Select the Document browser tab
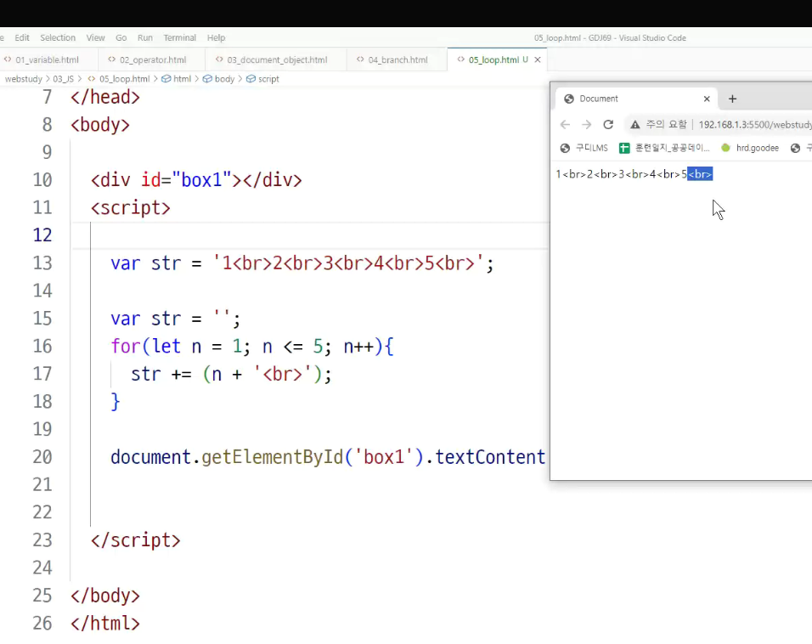 tap(636, 99)
